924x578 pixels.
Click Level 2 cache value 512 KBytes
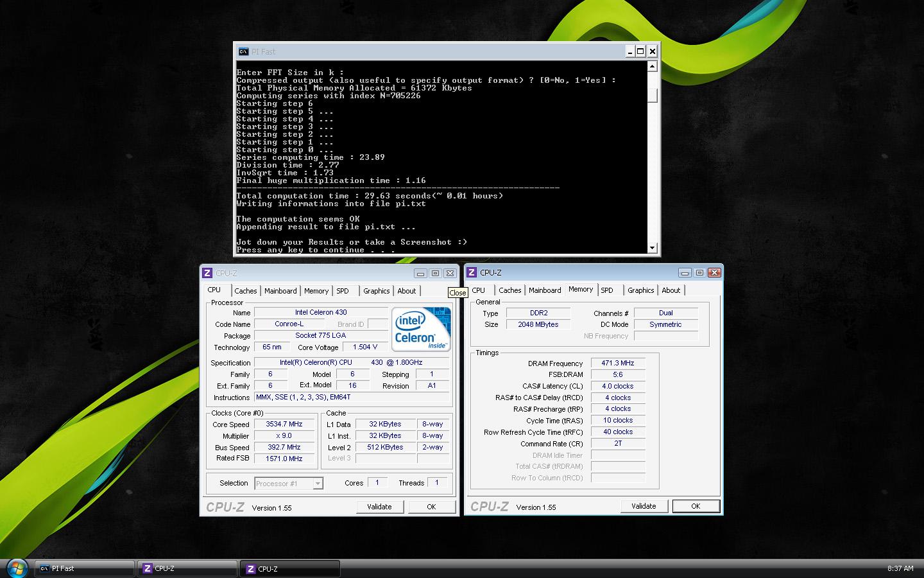click(x=386, y=448)
